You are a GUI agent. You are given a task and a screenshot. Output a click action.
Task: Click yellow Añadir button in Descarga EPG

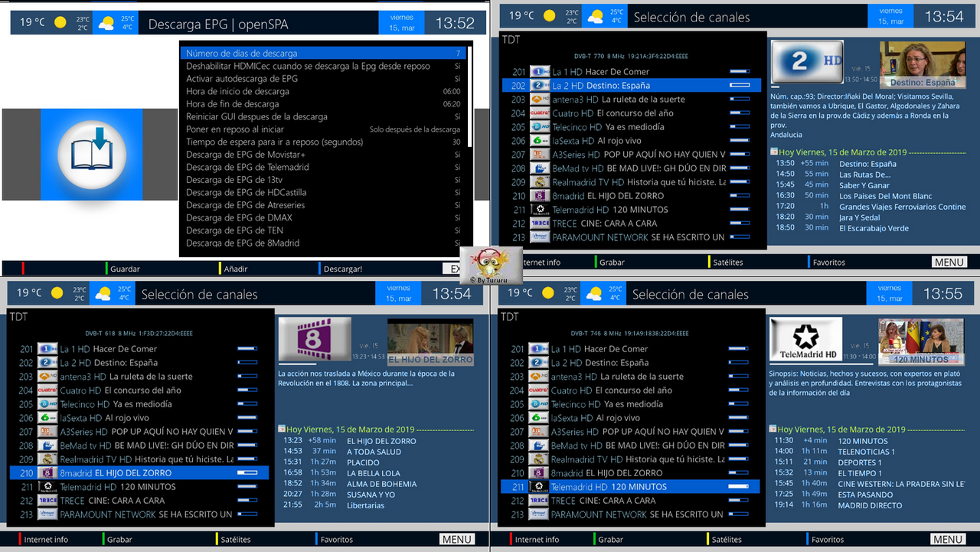[234, 269]
